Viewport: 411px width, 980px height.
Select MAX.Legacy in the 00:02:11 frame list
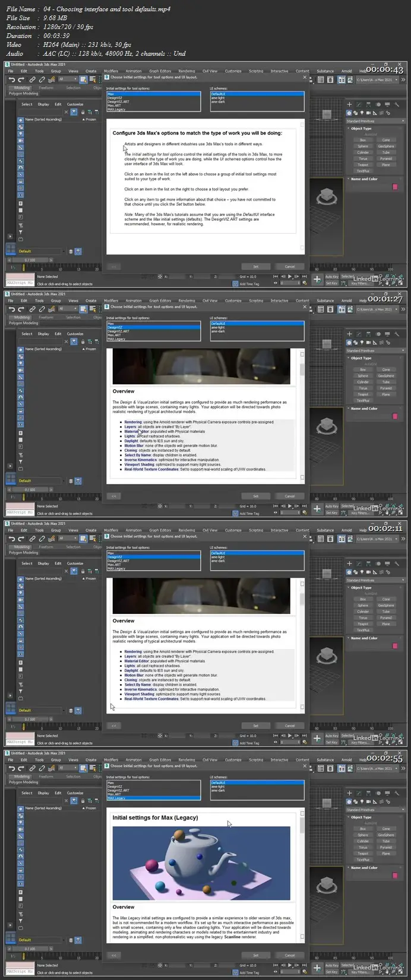(153, 569)
